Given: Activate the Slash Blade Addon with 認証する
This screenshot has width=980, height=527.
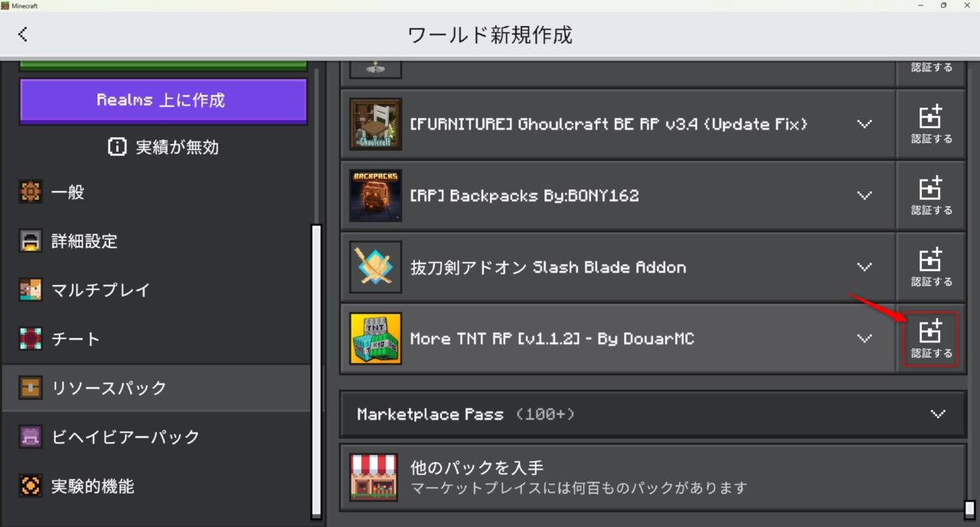Looking at the screenshot, I should 932,267.
